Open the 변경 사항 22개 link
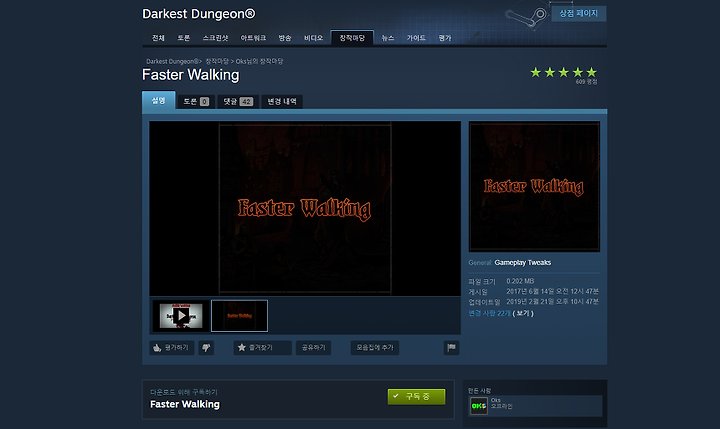Image resolution: width=720 pixels, height=429 pixels. coord(489,313)
